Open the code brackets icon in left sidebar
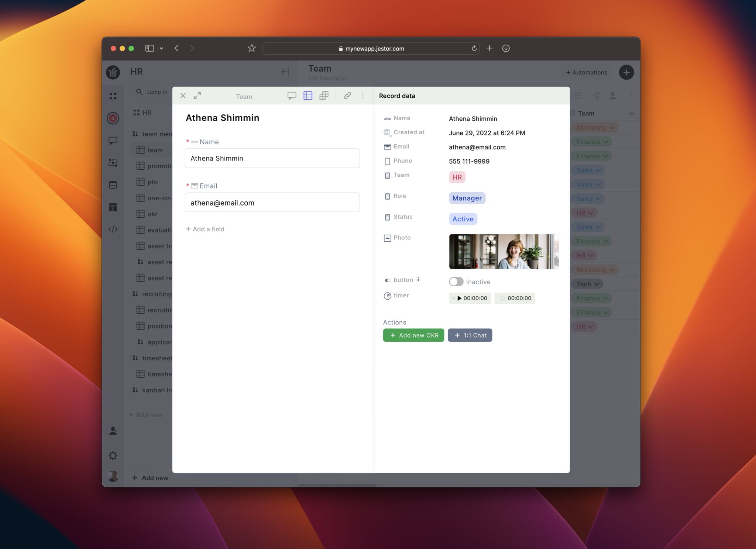The height and width of the screenshot is (549, 756). coord(113,229)
